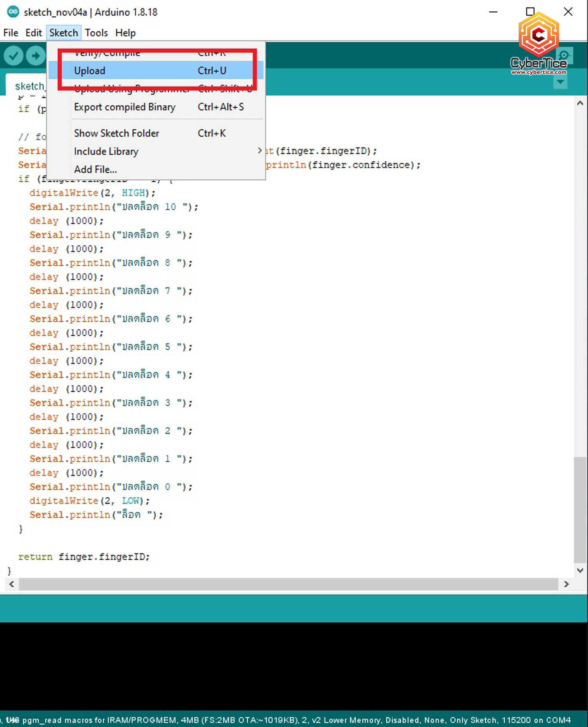Click the Arduino app icon in title bar

pos(13,12)
